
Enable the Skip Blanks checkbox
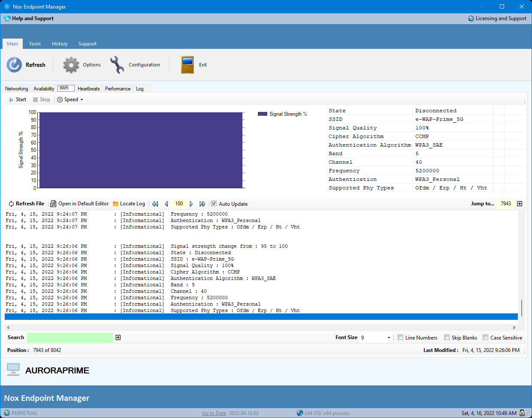click(447, 337)
